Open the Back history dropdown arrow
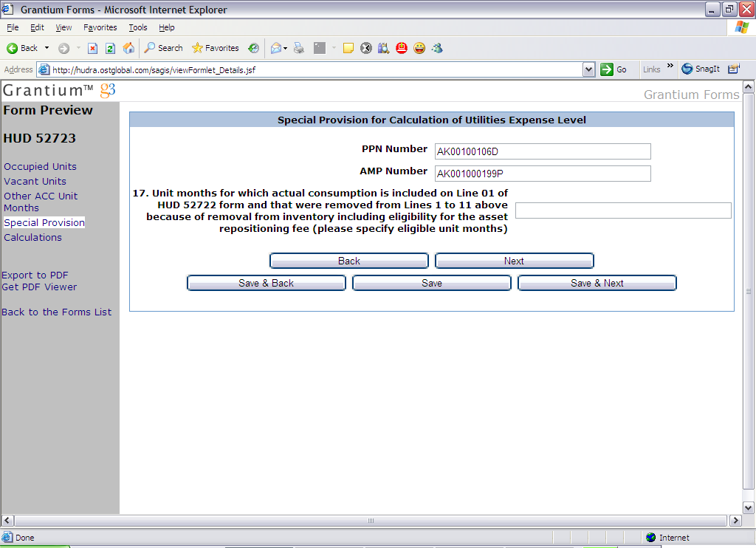Image resolution: width=756 pixels, height=548 pixels. point(47,48)
